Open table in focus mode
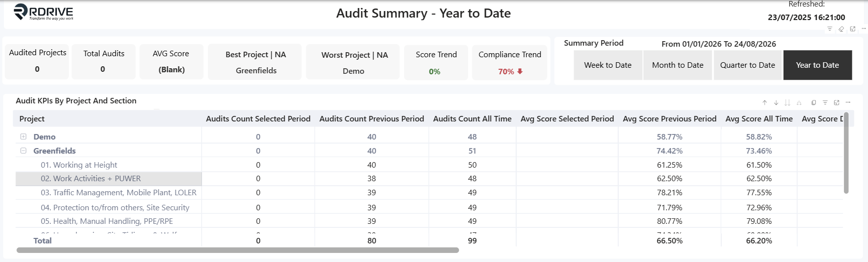 click(837, 102)
